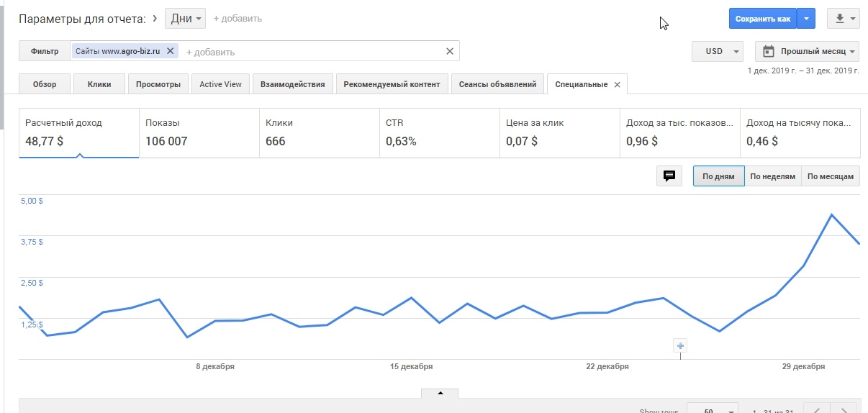
Task: Click the 15 декабря axis label
Action: (x=411, y=366)
